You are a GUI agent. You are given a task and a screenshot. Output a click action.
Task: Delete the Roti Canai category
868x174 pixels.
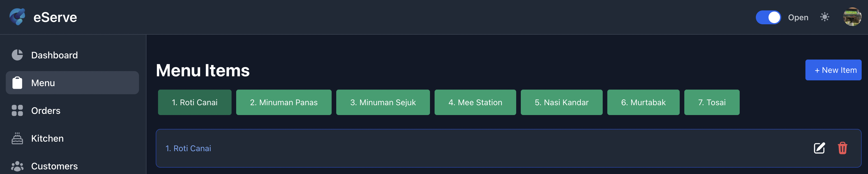point(842,148)
